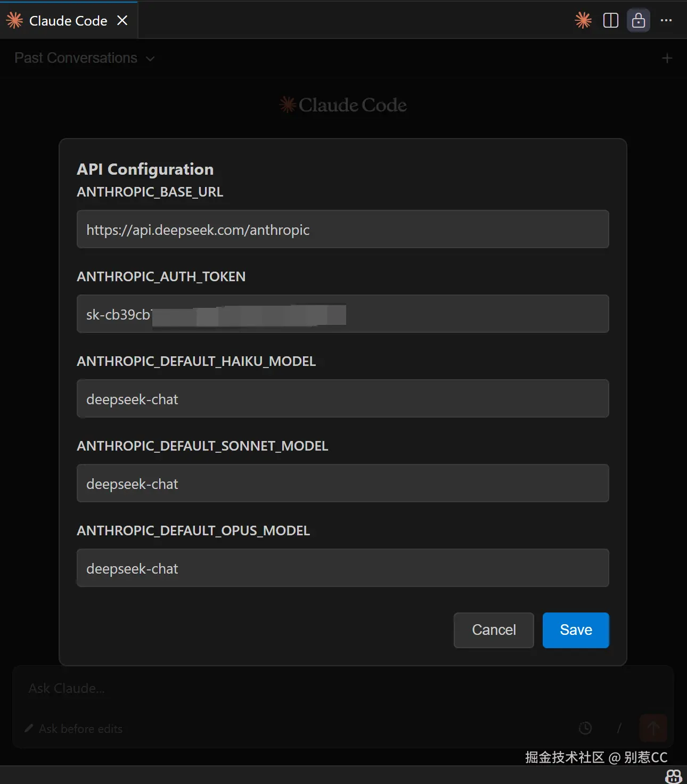Click the split editor layout icon
Screen dimensions: 687x784
click(610, 21)
